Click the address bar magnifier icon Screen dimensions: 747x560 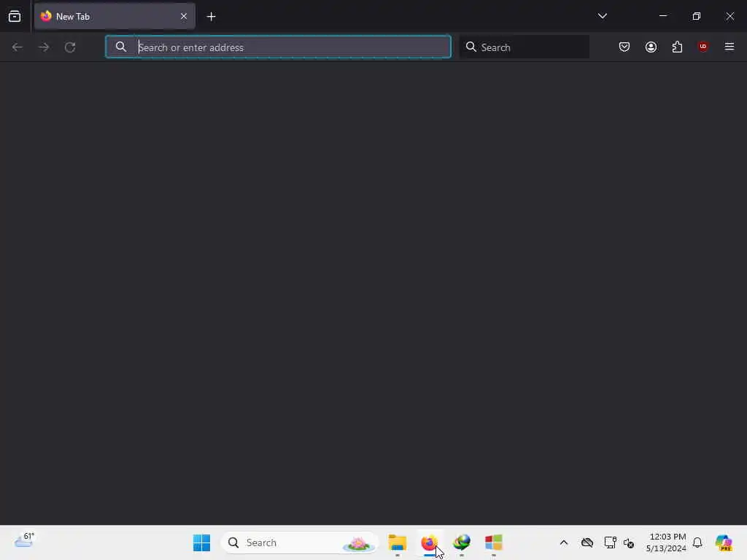[121, 47]
